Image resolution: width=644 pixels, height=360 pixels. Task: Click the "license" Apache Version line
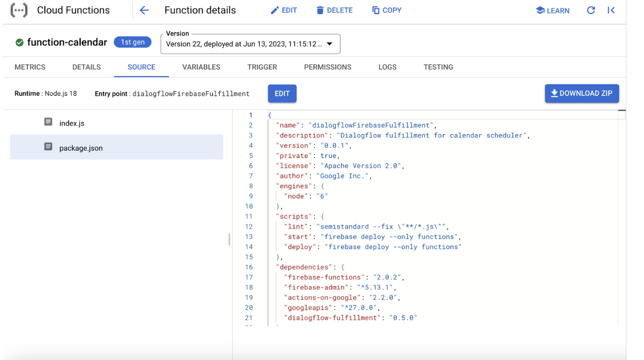(x=341, y=166)
